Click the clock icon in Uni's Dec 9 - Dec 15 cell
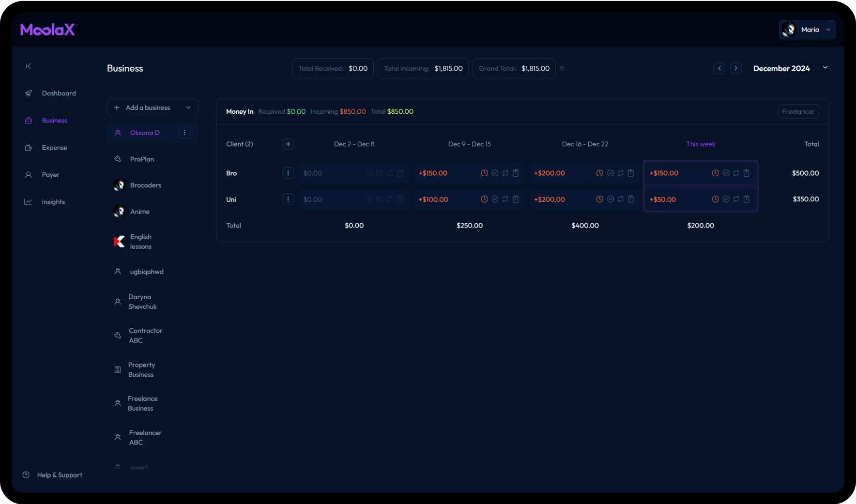 point(484,199)
